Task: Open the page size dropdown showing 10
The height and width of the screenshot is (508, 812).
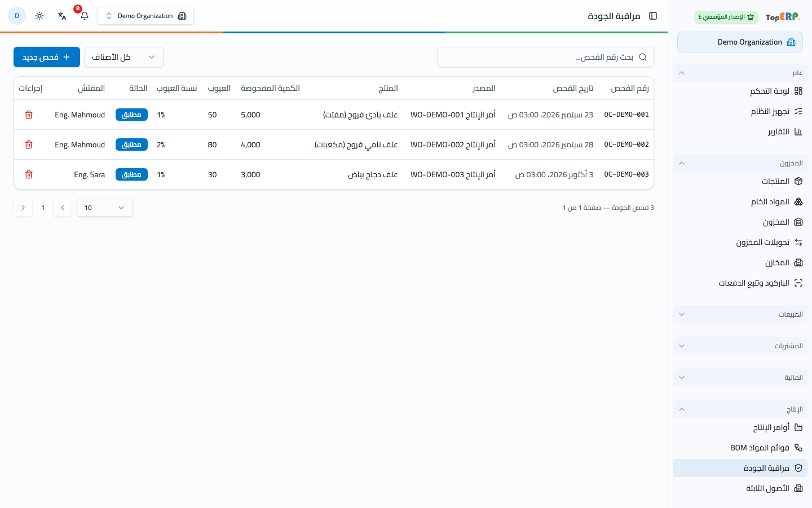Action: pyautogui.click(x=105, y=208)
